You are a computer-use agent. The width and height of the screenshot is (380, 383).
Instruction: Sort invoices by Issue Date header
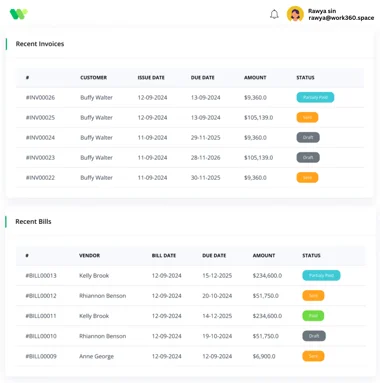151,78
